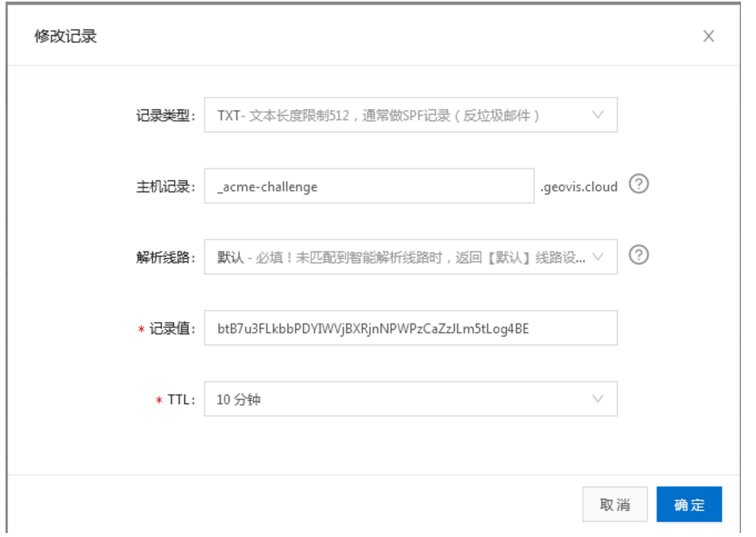
Task: Open the 记录类型 TXT dropdown
Action: [x=410, y=115]
